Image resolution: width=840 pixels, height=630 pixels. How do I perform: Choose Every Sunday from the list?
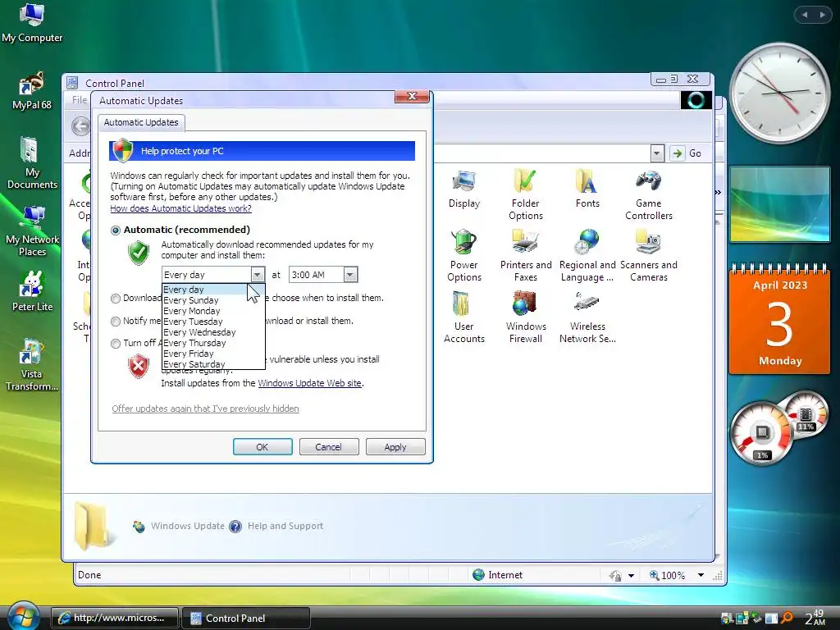tap(213, 300)
